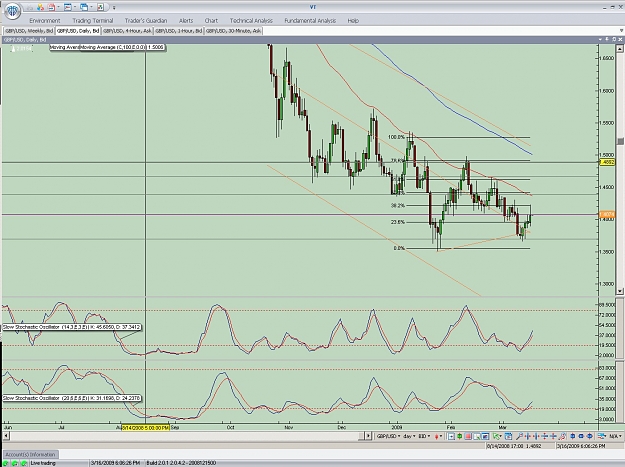Click the colorful users icon in quick access toolbar
Viewport: 625px width, 467px height.
tap(40, 7)
